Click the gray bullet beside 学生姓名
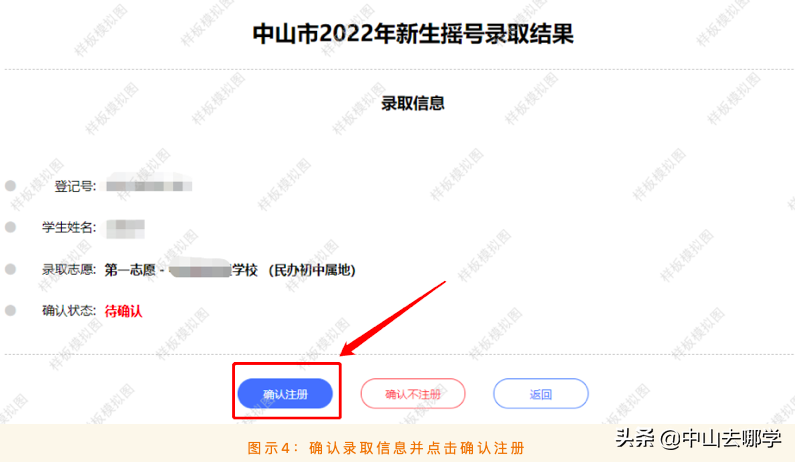 [x=10, y=227]
